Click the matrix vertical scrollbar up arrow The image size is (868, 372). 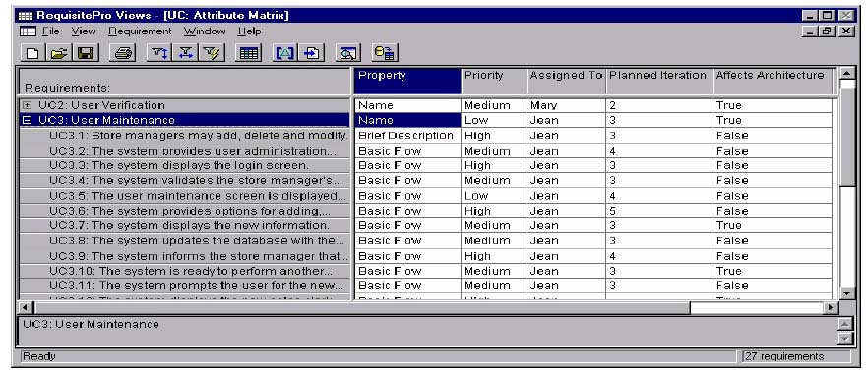[x=846, y=74]
